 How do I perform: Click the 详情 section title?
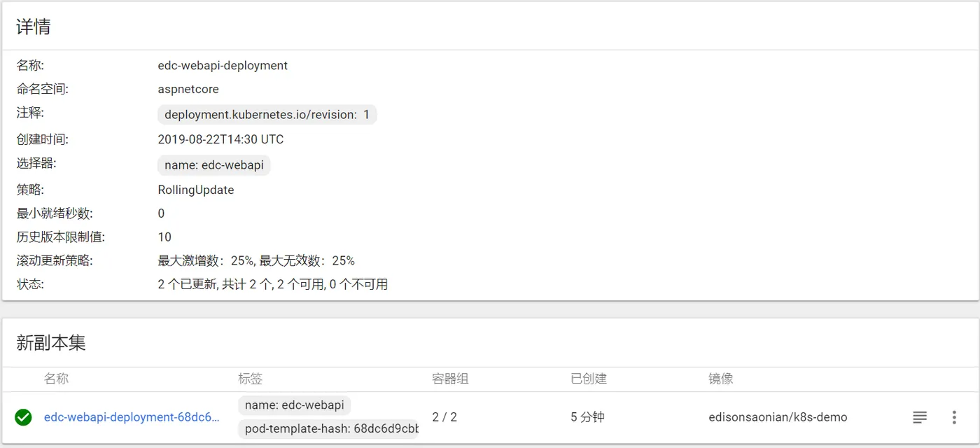[x=34, y=27]
